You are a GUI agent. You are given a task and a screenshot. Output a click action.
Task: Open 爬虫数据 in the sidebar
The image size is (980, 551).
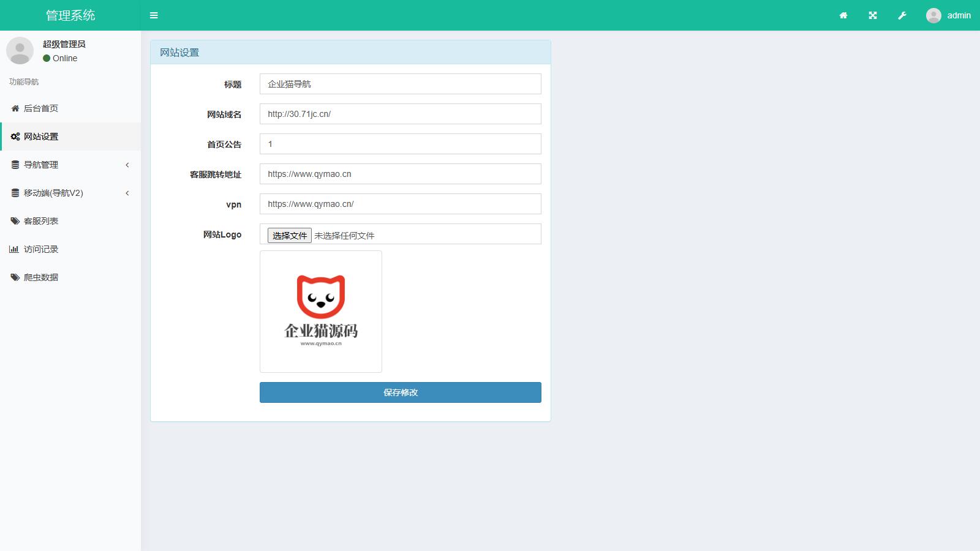coord(70,277)
